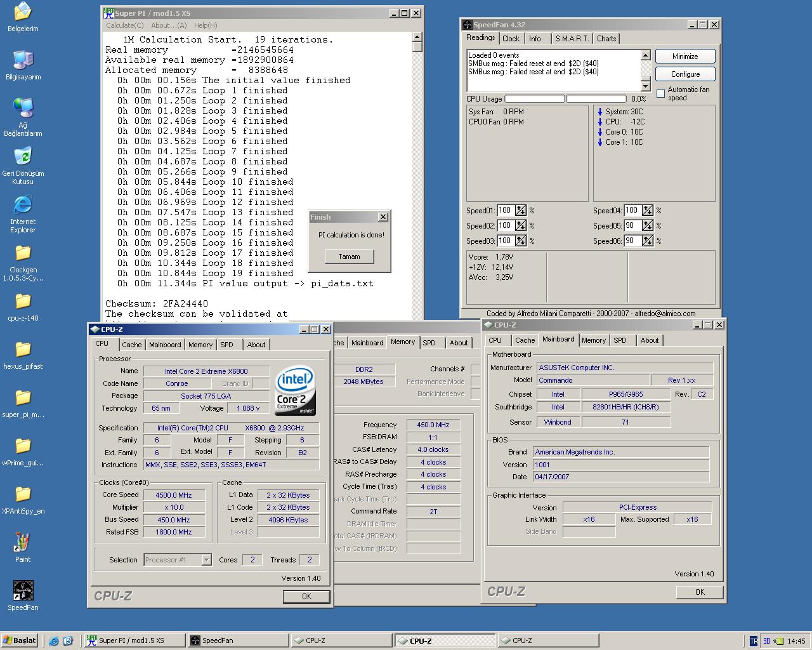812x650 pixels.
Task: Click the Speed01 value field
Action: pos(505,211)
